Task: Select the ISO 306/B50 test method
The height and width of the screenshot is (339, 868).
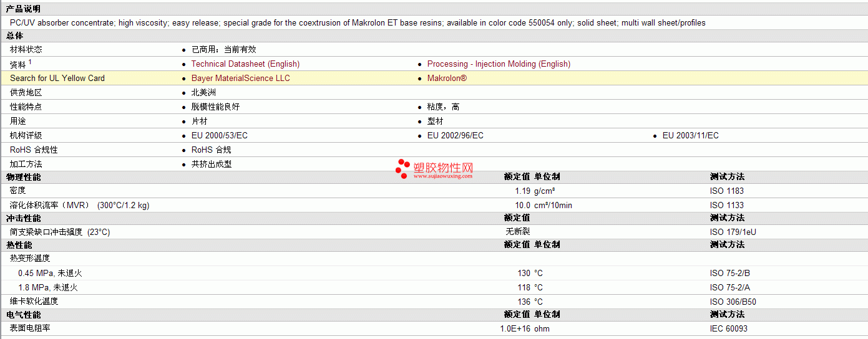Action: 733,302
